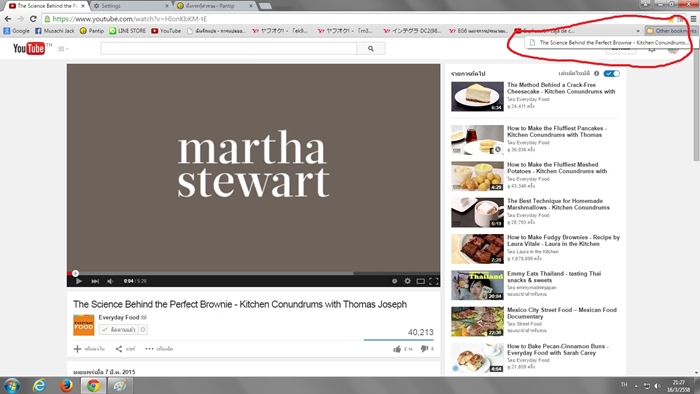Open Everyday Food channel link

pos(119,317)
